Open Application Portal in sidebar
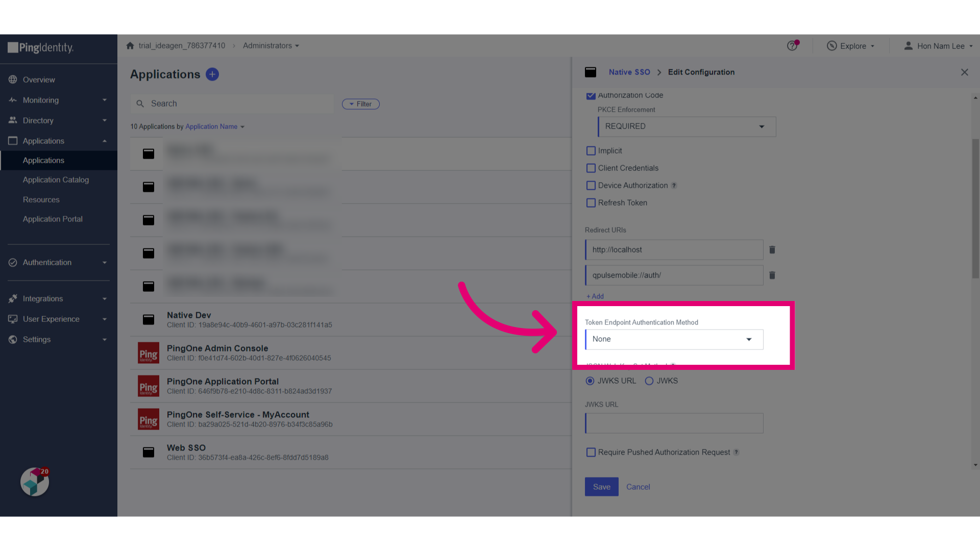Viewport: 980px width, 551px height. point(53,219)
